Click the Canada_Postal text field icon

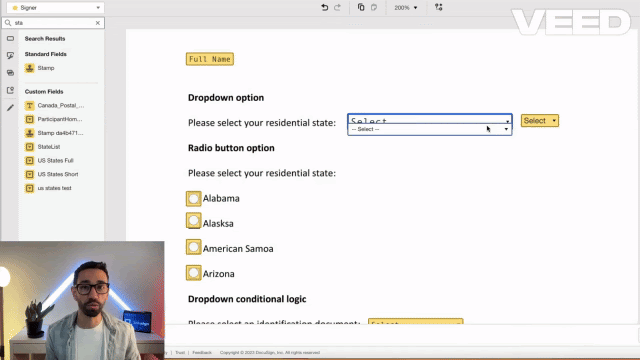point(29,105)
